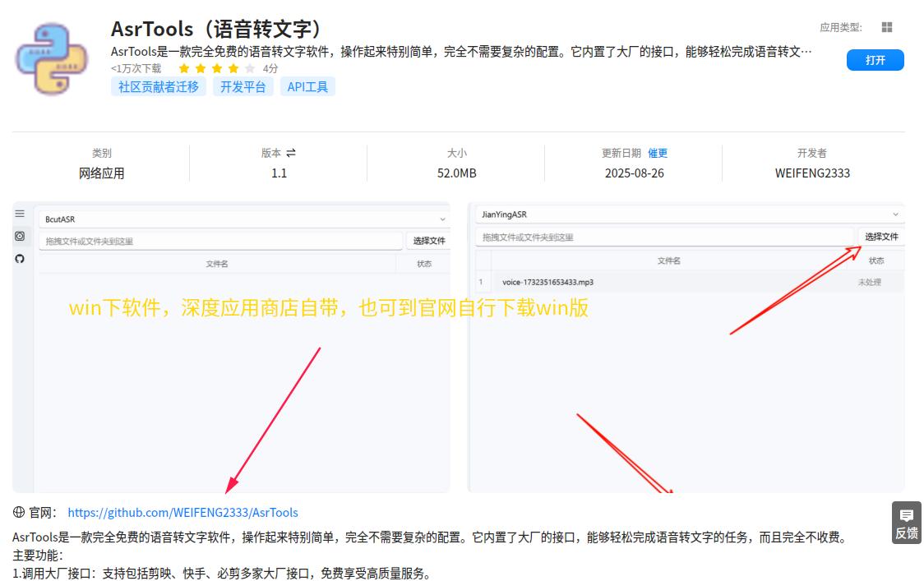Click GitHub icon in left screenshot sidebar
This screenshot has height=581, width=924.
coord(20,259)
